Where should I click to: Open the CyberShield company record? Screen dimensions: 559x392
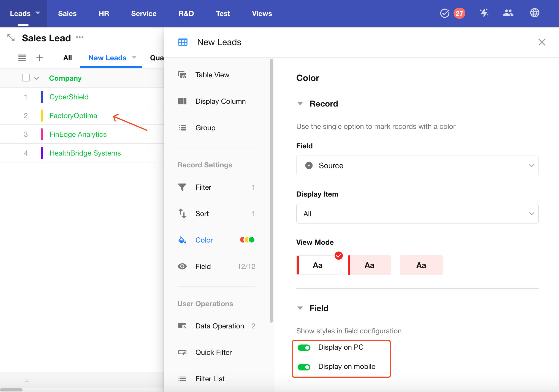coord(69,97)
